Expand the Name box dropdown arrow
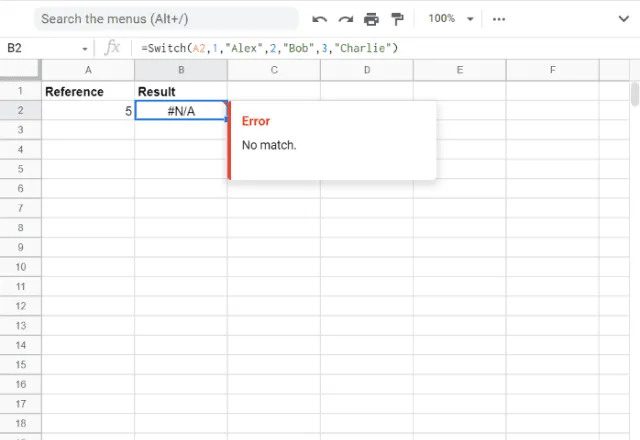The width and height of the screenshot is (640, 440). (x=85, y=48)
